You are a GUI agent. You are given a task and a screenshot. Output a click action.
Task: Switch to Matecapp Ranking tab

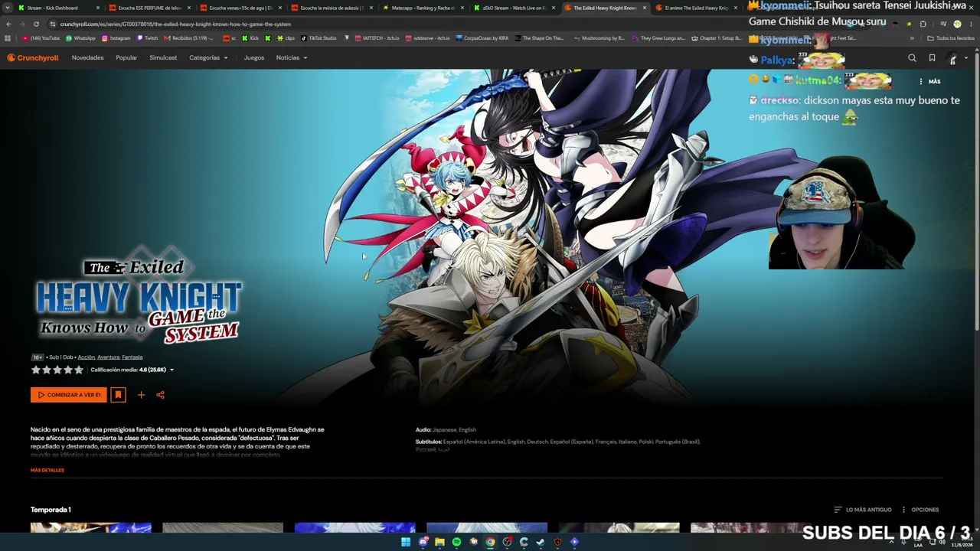[x=423, y=8]
